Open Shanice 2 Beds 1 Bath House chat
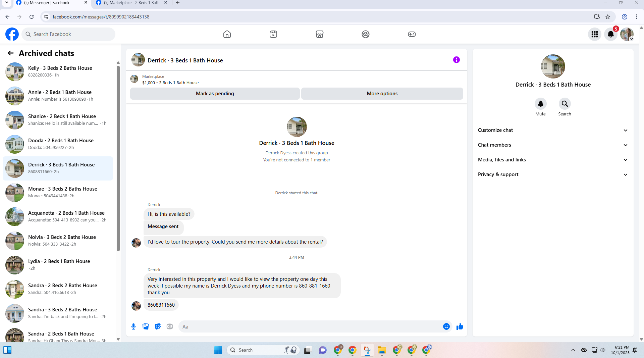 point(58,120)
